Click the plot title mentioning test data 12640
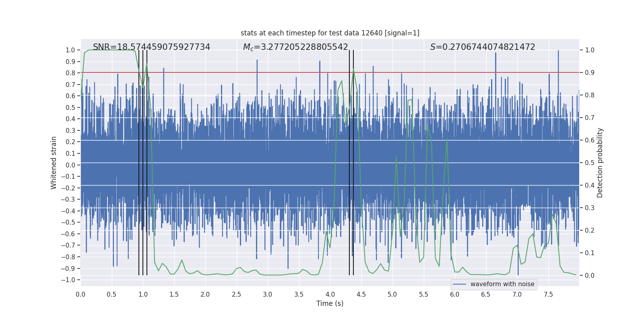Image resolution: width=644 pixels, height=322 pixels. (x=330, y=33)
